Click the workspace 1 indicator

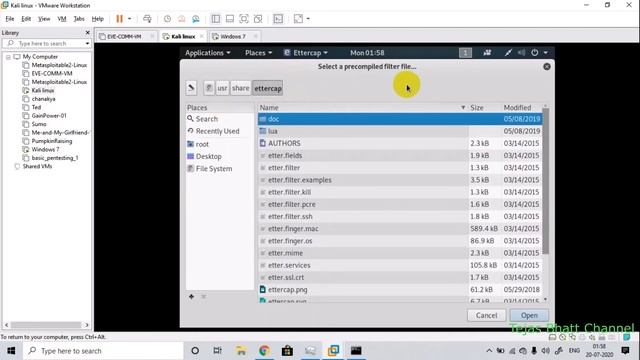[x=465, y=53]
